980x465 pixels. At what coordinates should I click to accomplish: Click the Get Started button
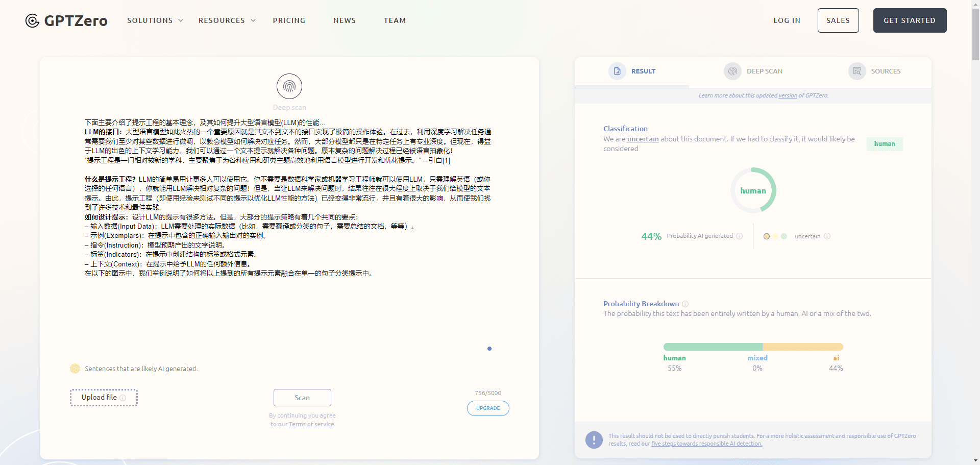coord(910,20)
